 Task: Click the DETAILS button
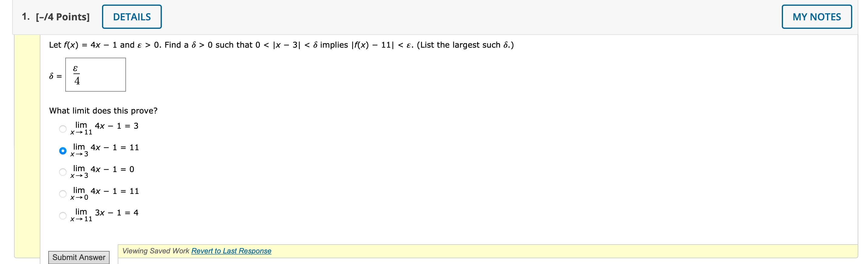[x=131, y=16]
